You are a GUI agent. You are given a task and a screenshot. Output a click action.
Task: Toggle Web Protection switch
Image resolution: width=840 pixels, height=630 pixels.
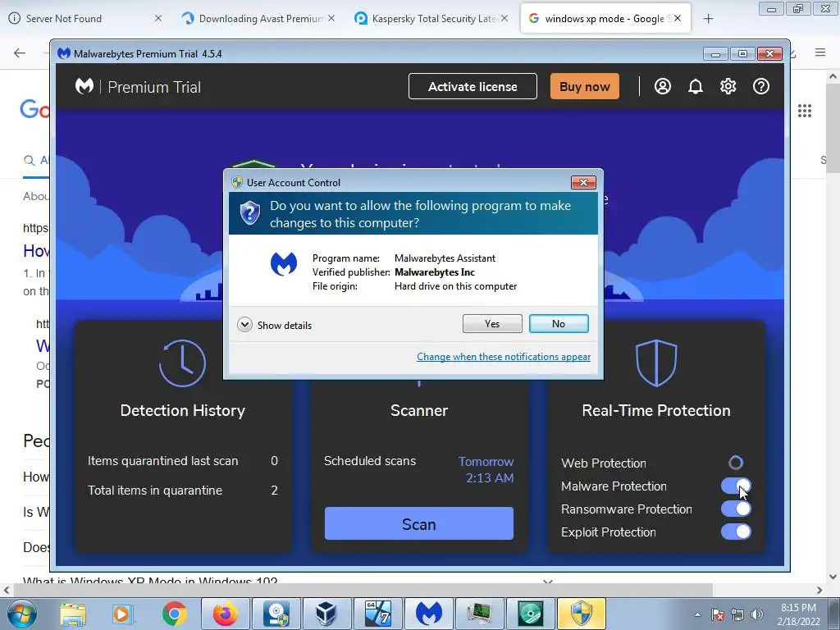pos(736,463)
